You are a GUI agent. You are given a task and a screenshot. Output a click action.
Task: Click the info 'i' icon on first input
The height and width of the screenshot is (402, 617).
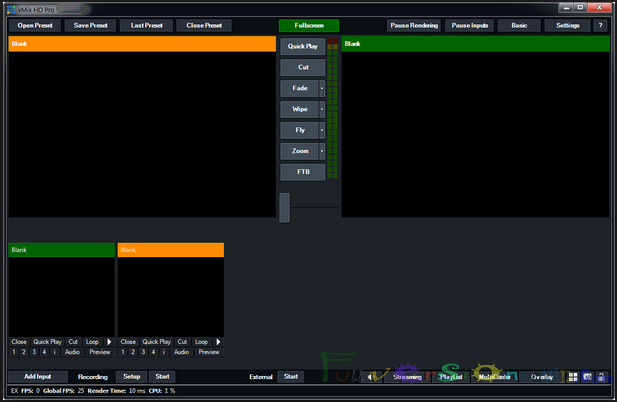click(54, 352)
